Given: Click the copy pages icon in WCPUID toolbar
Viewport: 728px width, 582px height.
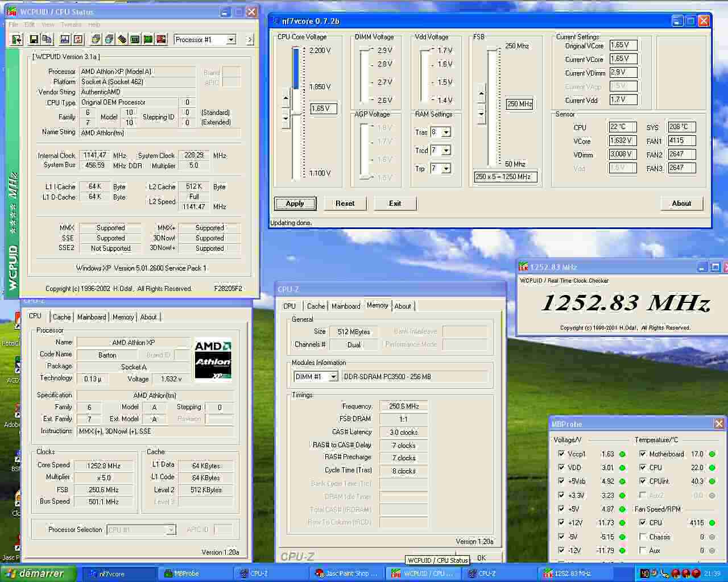Looking at the screenshot, I should click(47, 39).
